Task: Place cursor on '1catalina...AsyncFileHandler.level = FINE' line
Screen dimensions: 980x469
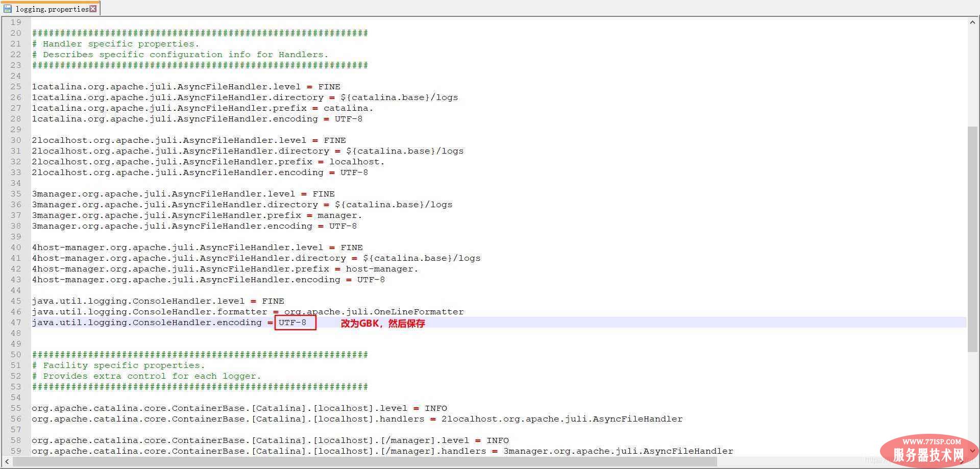Action: [186, 87]
